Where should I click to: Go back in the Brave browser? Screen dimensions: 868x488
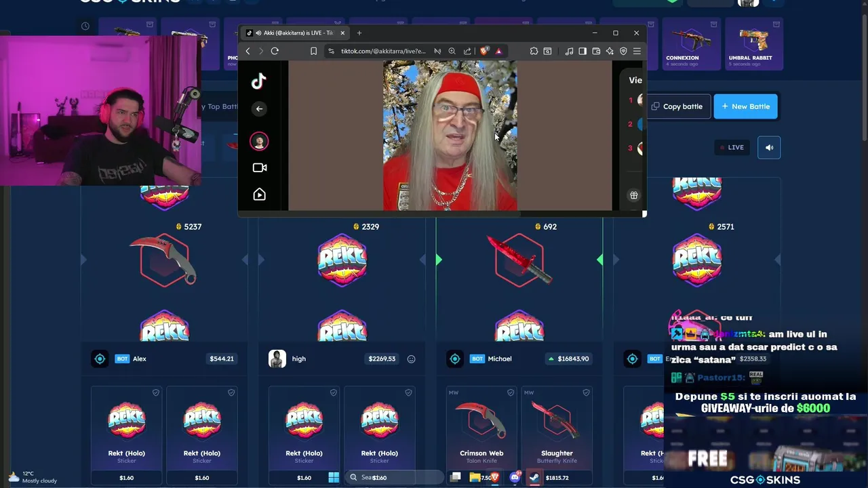point(248,51)
